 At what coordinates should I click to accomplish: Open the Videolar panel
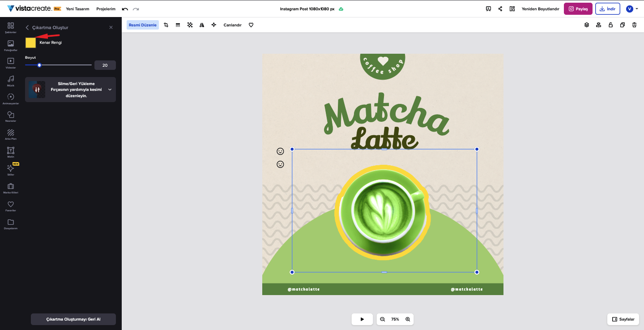pos(11,63)
